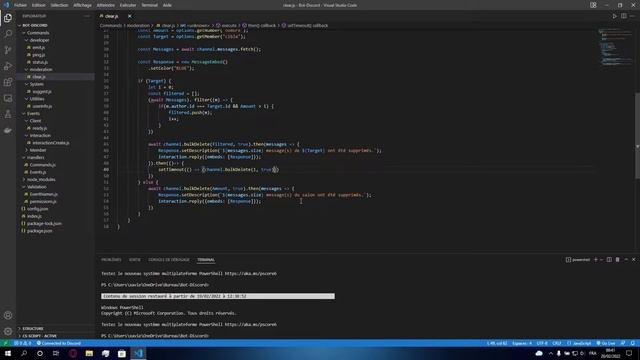Split the editor to the right
Screen dimensions: 640x360
pyautogui.click(x=624, y=16)
